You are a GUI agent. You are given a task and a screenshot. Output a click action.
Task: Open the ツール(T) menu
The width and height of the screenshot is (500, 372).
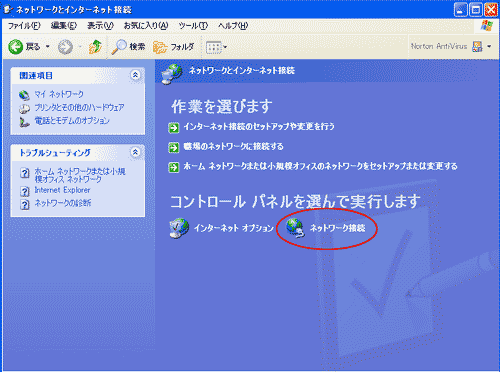tap(193, 26)
